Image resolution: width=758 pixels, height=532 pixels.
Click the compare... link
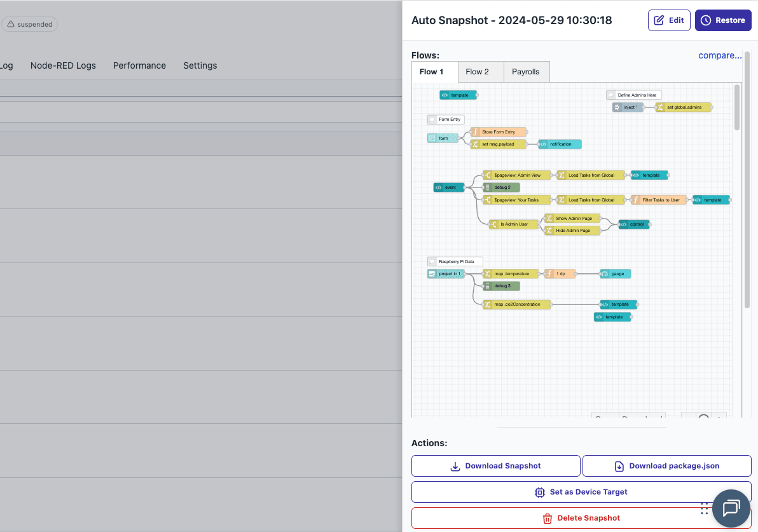719,55
